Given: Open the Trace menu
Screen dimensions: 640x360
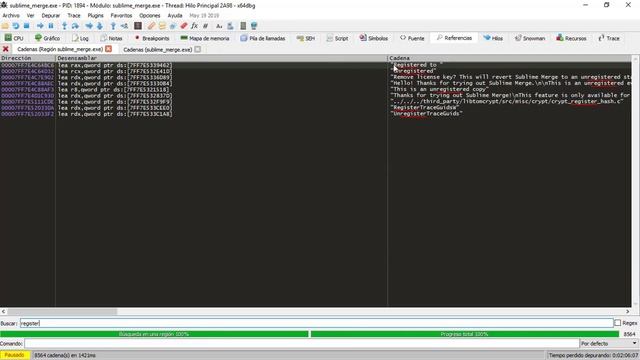Looking at the screenshot, I should 74,16.
